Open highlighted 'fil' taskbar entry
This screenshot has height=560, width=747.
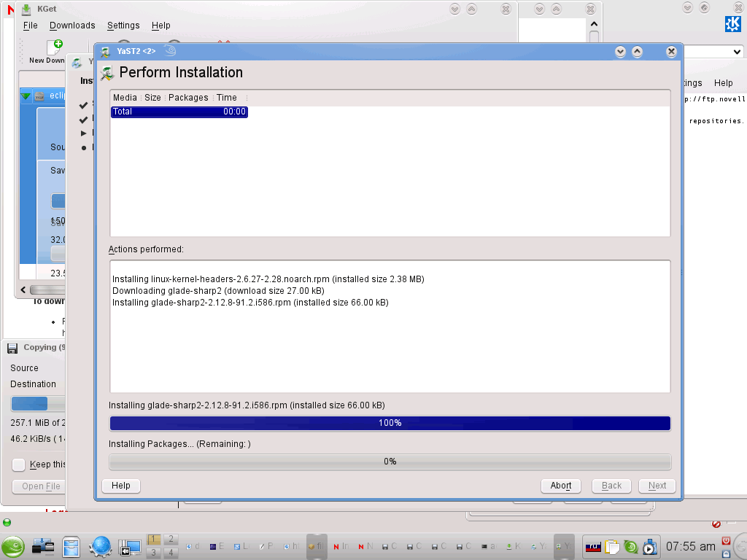click(x=317, y=547)
